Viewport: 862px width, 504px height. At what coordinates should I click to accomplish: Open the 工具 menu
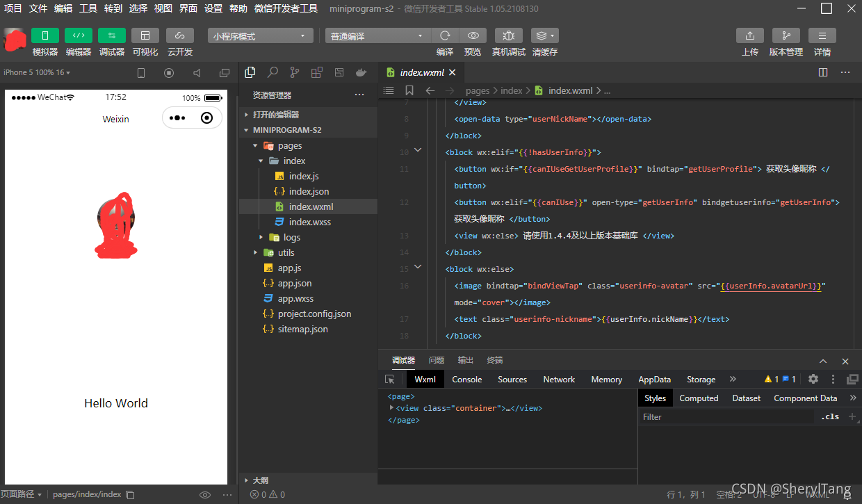coord(88,8)
